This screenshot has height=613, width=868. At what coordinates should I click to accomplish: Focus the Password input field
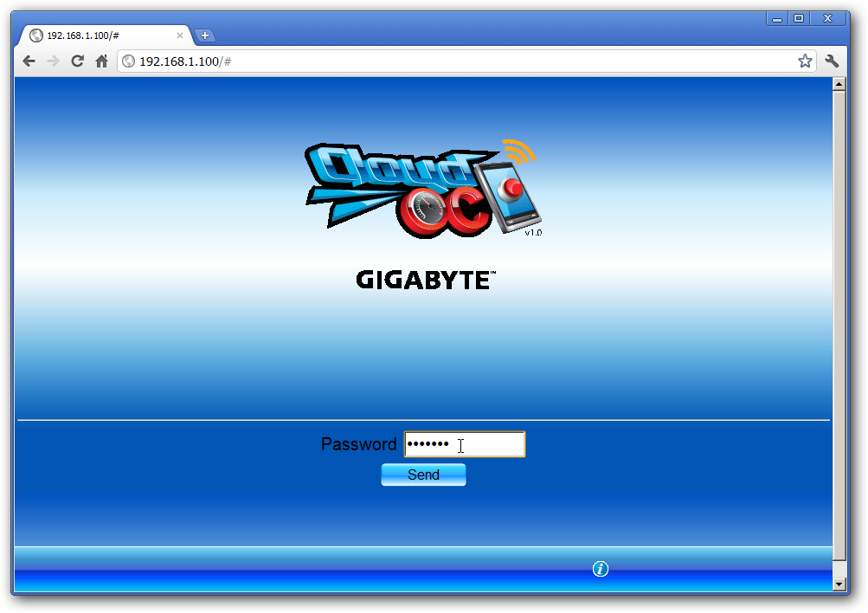point(465,444)
